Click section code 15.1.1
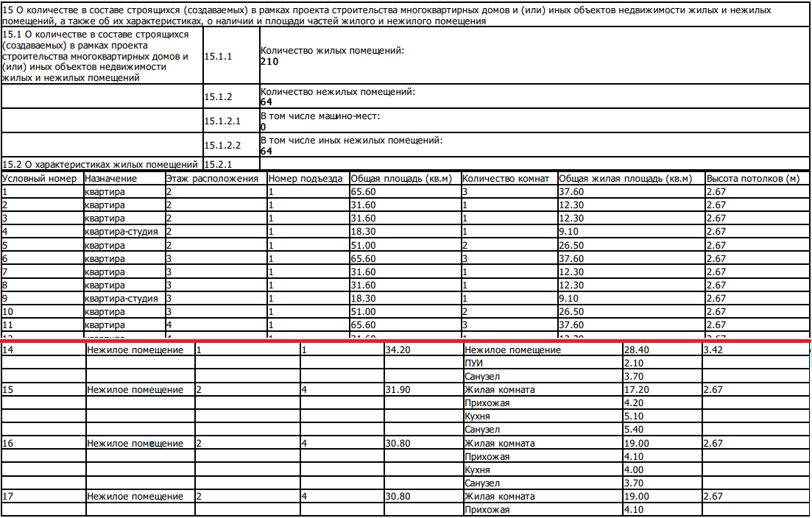812x518 pixels. 218,57
